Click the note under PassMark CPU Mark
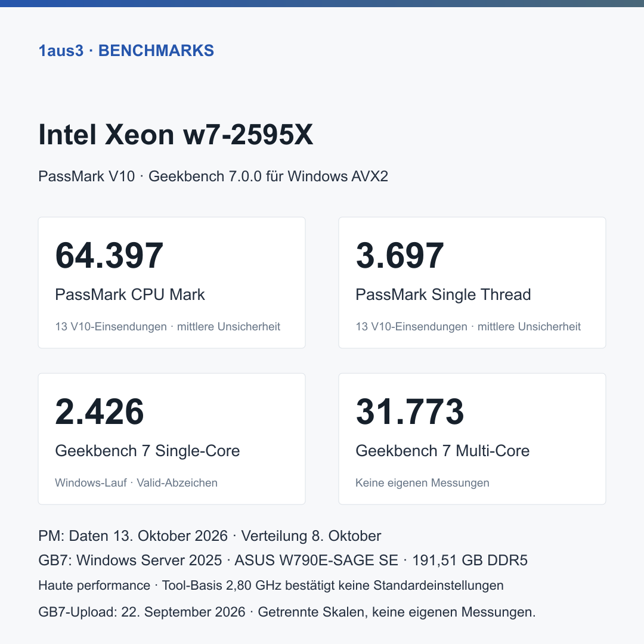 pos(168,327)
